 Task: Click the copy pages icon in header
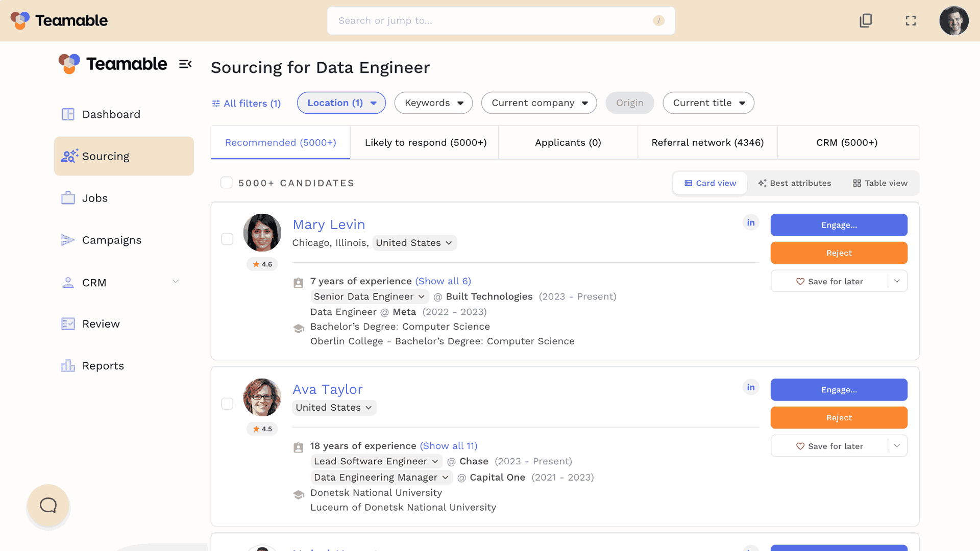pos(866,21)
